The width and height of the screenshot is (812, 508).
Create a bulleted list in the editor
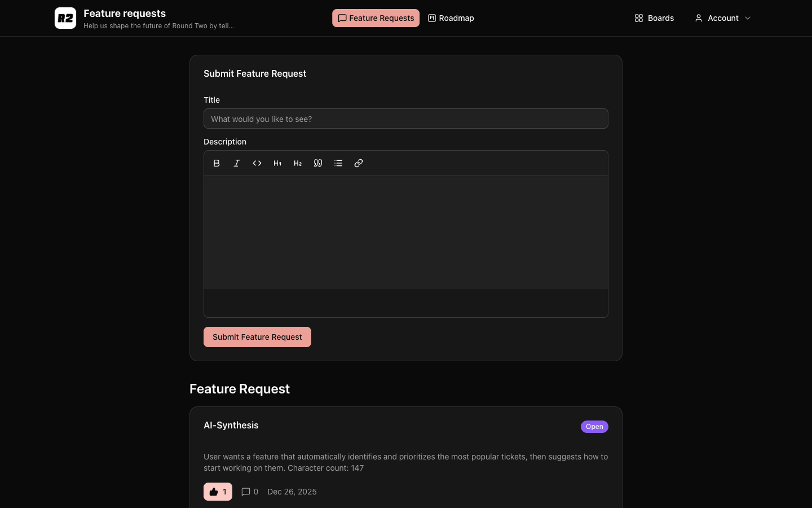pos(338,163)
